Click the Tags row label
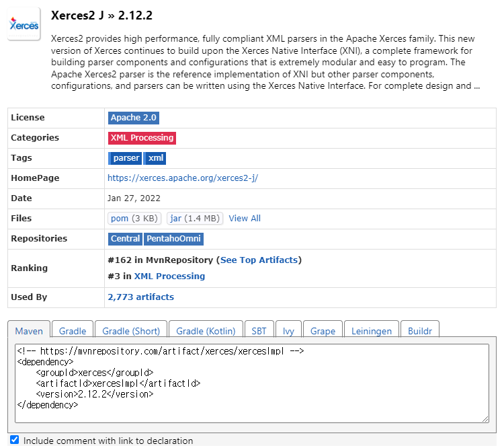 click(x=22, y=158)
